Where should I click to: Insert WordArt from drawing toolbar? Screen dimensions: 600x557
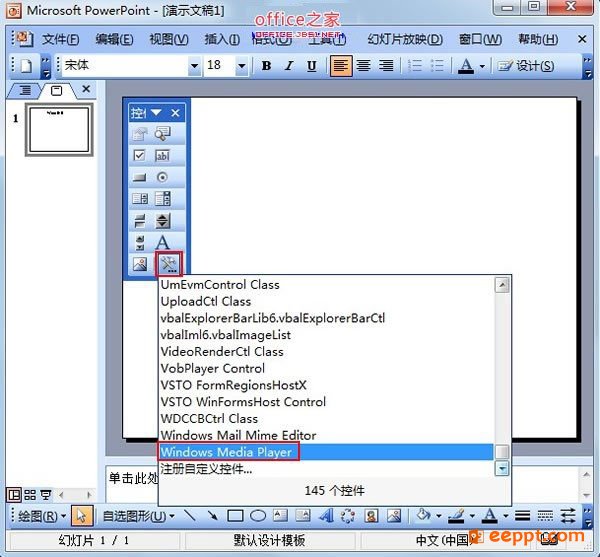(x=326, y=516)
